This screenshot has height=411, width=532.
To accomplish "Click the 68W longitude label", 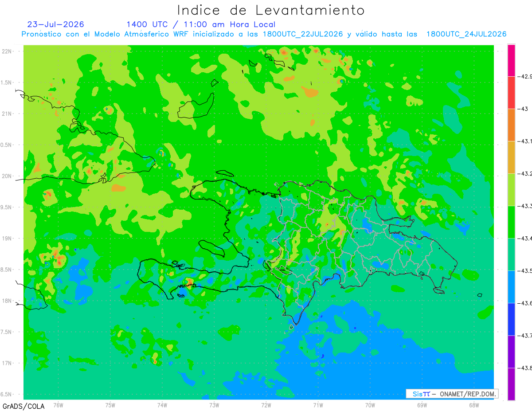I will click(474, 405).
